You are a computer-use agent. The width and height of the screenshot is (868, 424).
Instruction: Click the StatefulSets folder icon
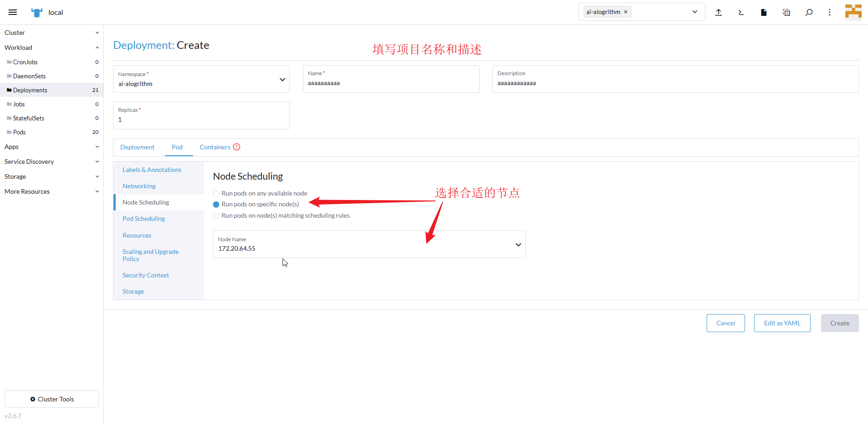(9, 118)
